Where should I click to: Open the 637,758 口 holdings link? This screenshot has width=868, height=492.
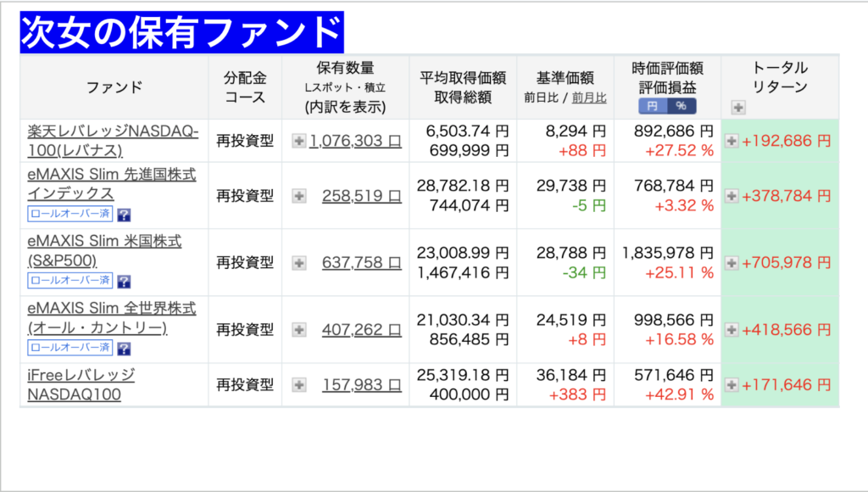point(362,263)
